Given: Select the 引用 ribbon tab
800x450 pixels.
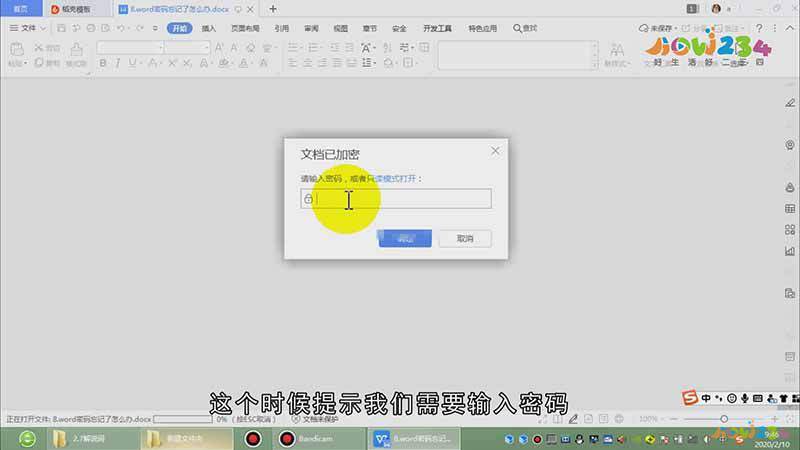Looking at the screenshot, I should click(282, 29).
